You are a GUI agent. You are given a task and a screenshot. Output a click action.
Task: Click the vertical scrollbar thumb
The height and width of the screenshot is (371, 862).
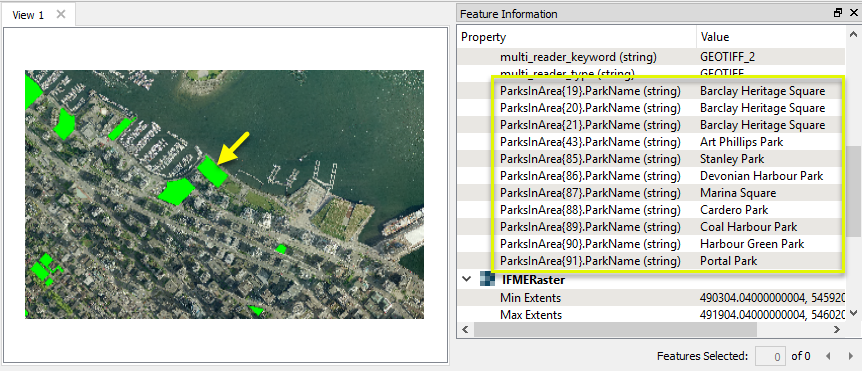click(x=853, y=191)
